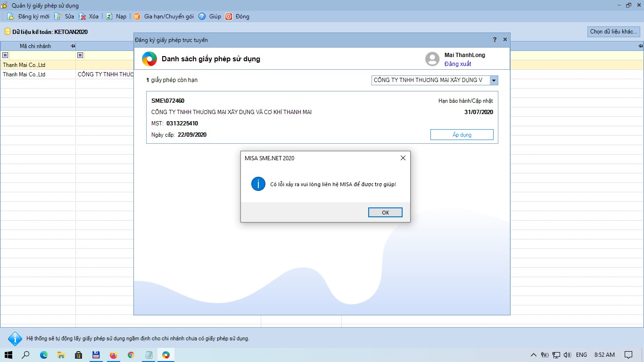Viewport: 644px width, 362px height.
Task: Close the Đăng ký giấy phép trực tuyến dialog
Action: click(x=505, y=40)
